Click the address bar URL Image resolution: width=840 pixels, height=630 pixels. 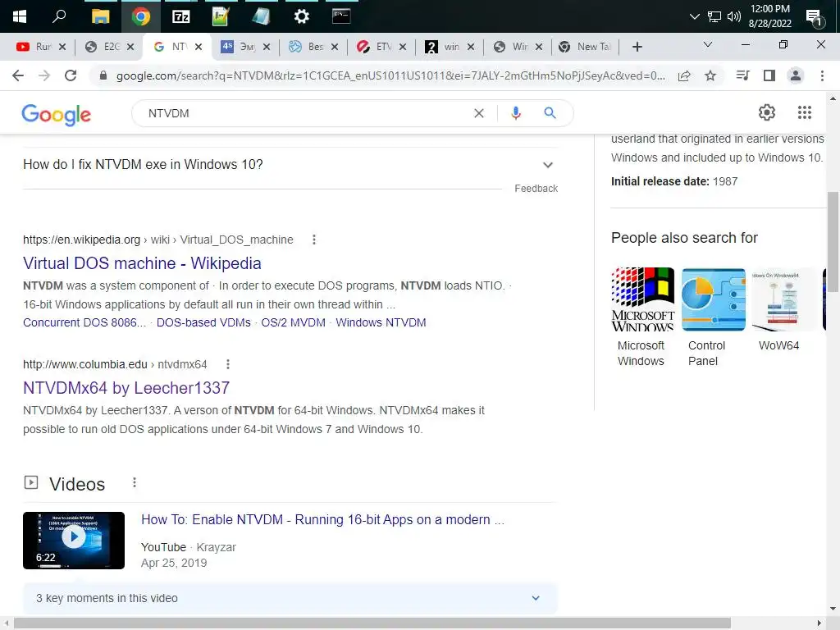coord(390,75)
